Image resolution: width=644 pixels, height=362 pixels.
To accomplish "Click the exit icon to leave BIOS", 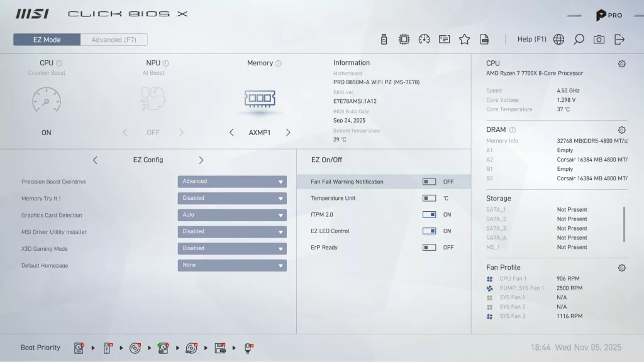I will [x=619, y=39].
